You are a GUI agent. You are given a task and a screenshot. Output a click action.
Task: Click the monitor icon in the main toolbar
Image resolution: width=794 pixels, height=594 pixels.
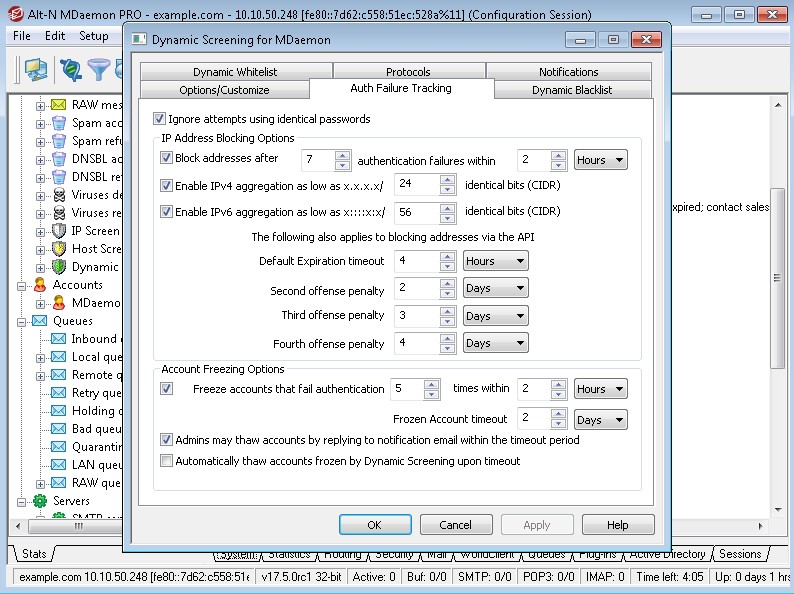click(x=36, y=69)
